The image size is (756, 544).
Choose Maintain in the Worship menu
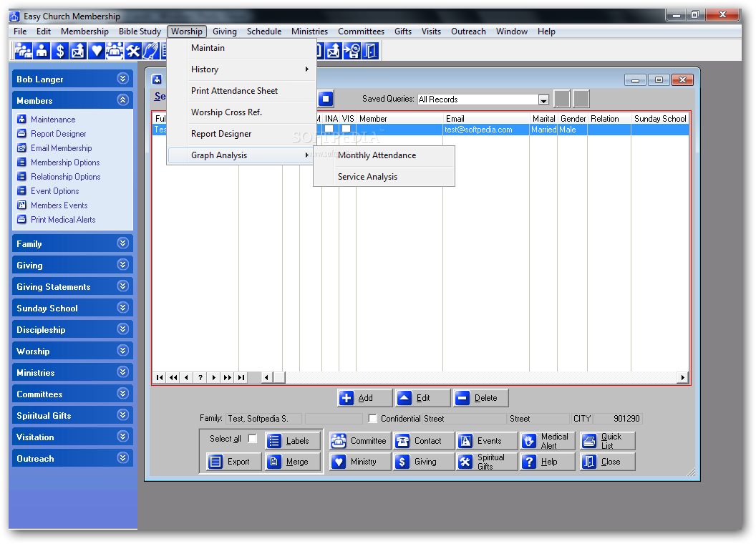tap(241, 48)
